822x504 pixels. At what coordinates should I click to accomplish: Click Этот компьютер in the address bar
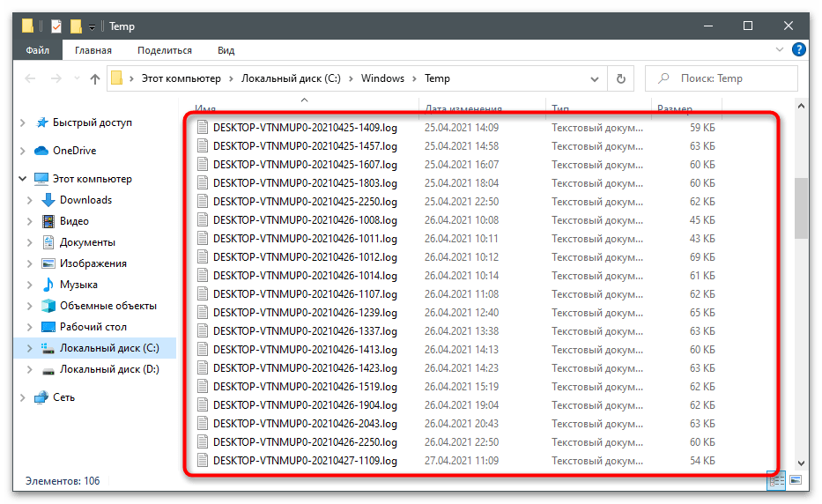click(181, 78)
